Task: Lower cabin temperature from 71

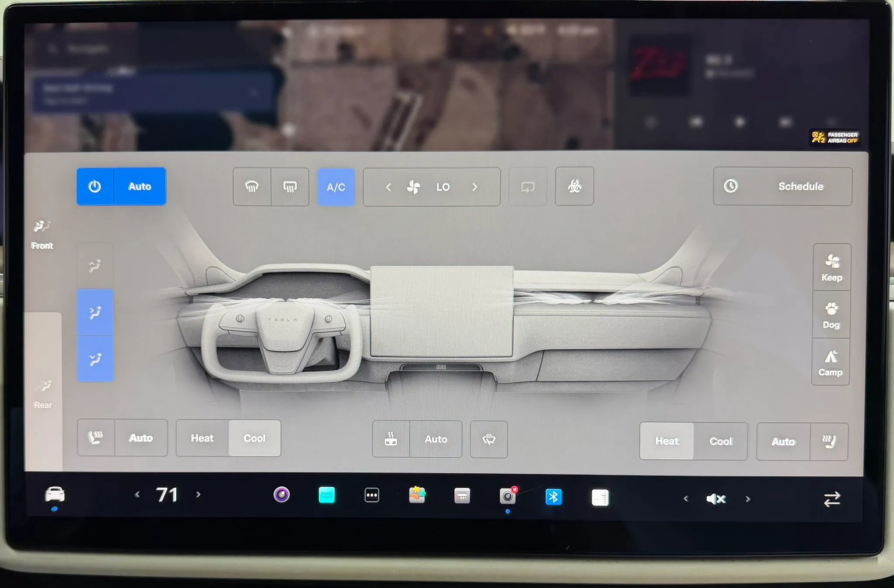Action: click(x=137, y=495)
